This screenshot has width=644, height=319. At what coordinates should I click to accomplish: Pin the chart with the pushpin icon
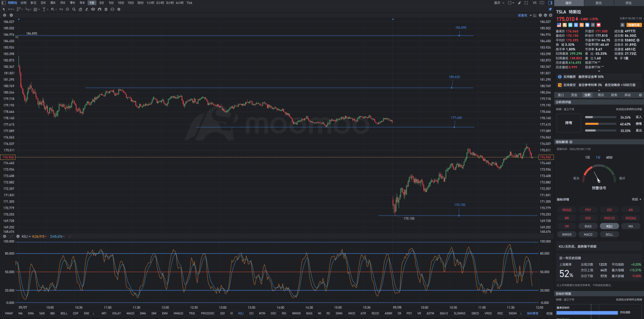pyautogui.click(x=550, y=9)
